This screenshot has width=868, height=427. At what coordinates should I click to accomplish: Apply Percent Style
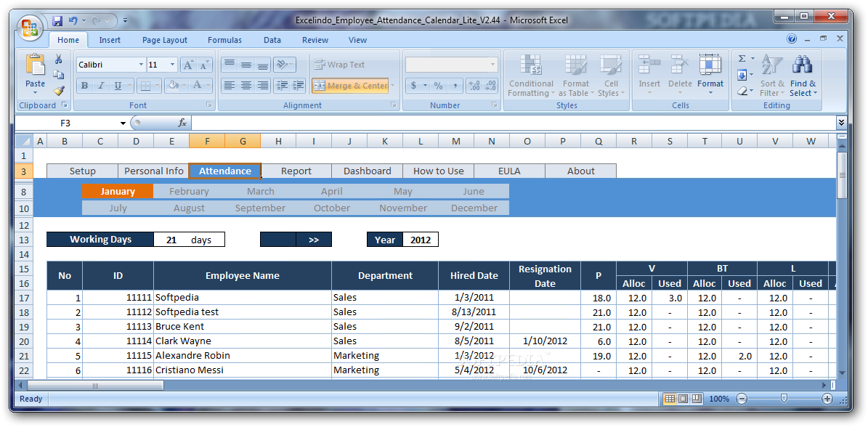tap(438, 86)
